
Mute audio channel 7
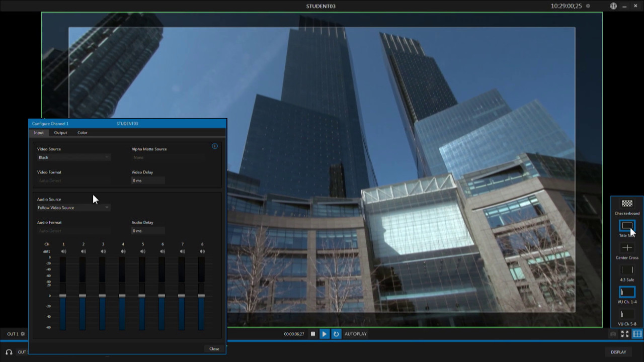pyautogui.click(x=183, y=251)
